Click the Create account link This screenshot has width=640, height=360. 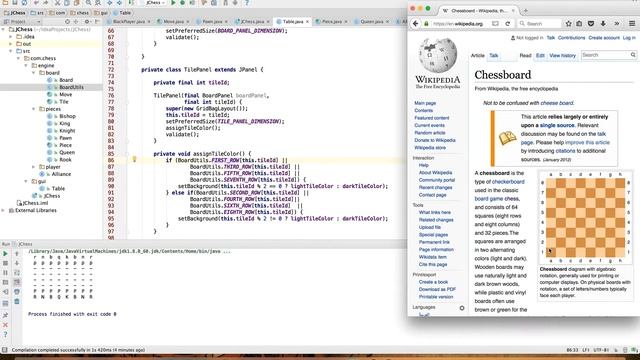tap(604, 38)
